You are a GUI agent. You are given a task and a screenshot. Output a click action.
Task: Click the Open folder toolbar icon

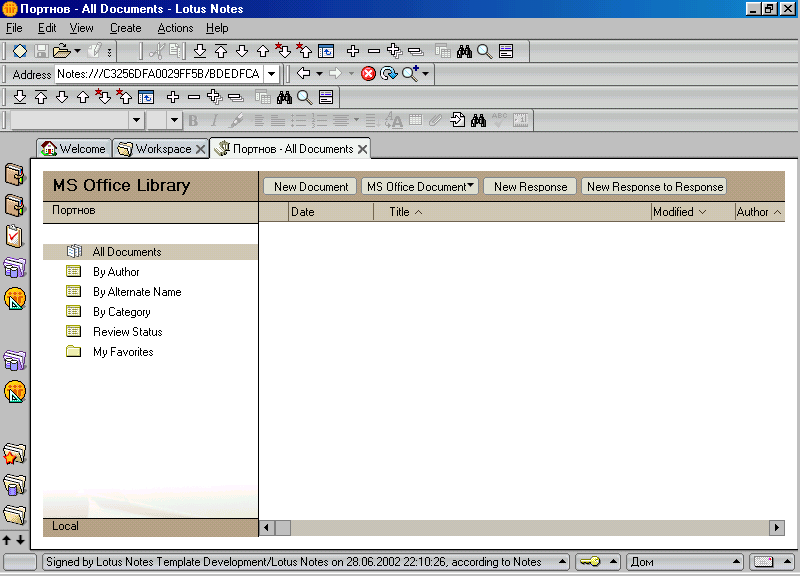[61, 51]
